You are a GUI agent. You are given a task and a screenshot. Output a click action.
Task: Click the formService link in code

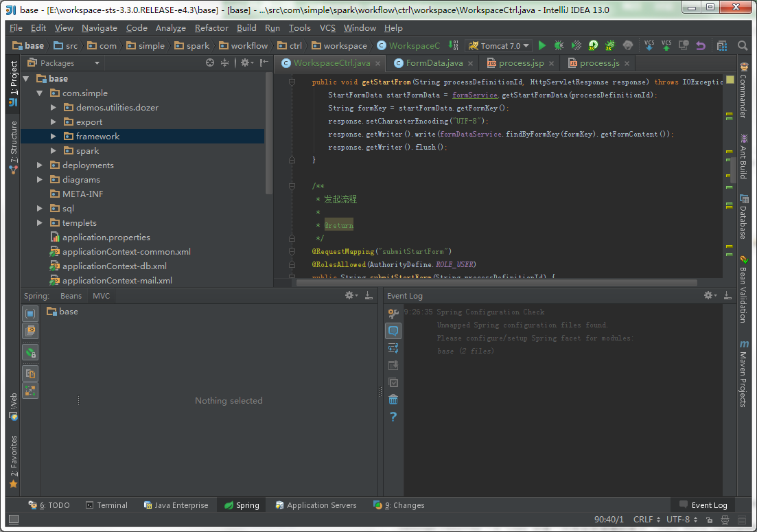[474, 95]
